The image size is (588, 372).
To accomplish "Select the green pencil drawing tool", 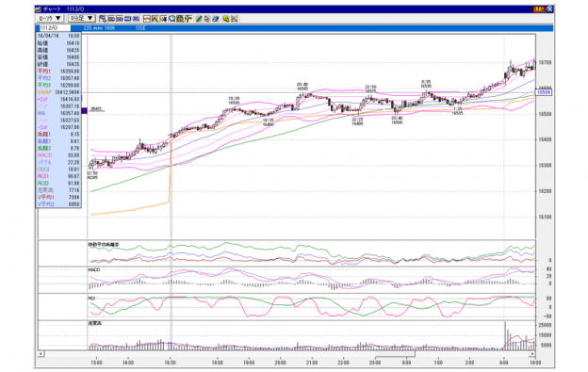I will 199,18.
